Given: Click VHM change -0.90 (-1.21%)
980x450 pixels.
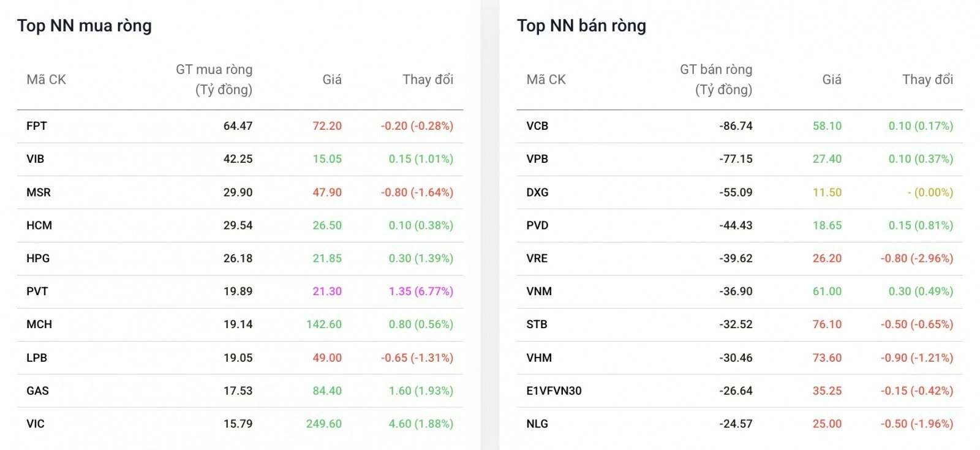Looking at the screenshot, I should click(x=917, y=358).
